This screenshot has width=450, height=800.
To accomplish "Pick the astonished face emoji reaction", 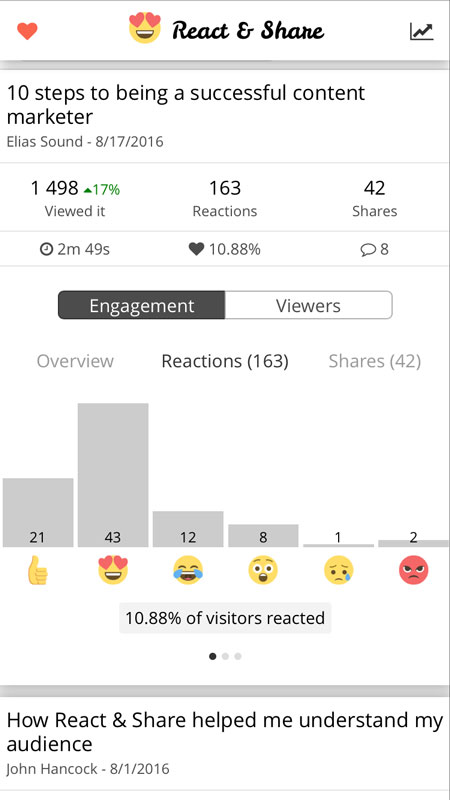I will click(x=263, y=570).
